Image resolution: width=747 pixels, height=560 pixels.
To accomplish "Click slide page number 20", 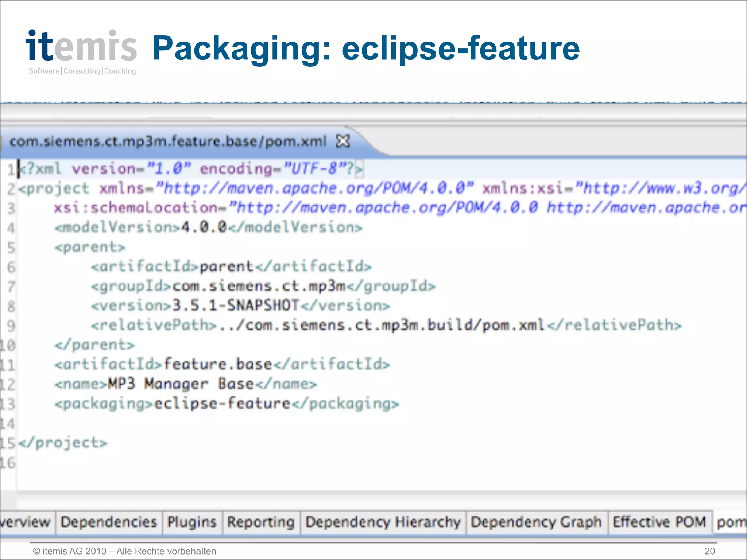I will click(709, 551).
